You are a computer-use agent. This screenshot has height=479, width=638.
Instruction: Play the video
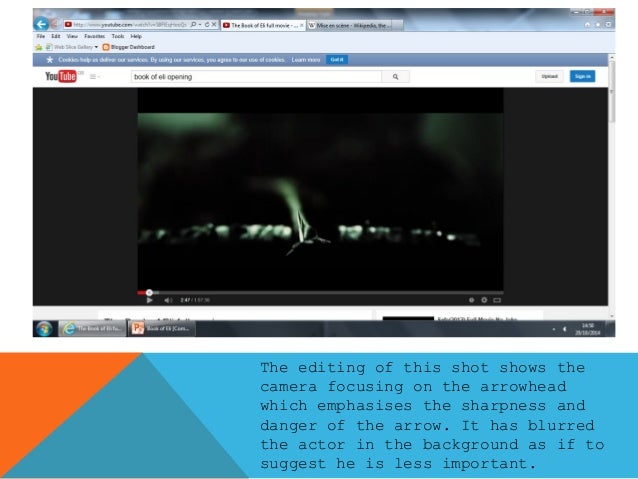149,300
